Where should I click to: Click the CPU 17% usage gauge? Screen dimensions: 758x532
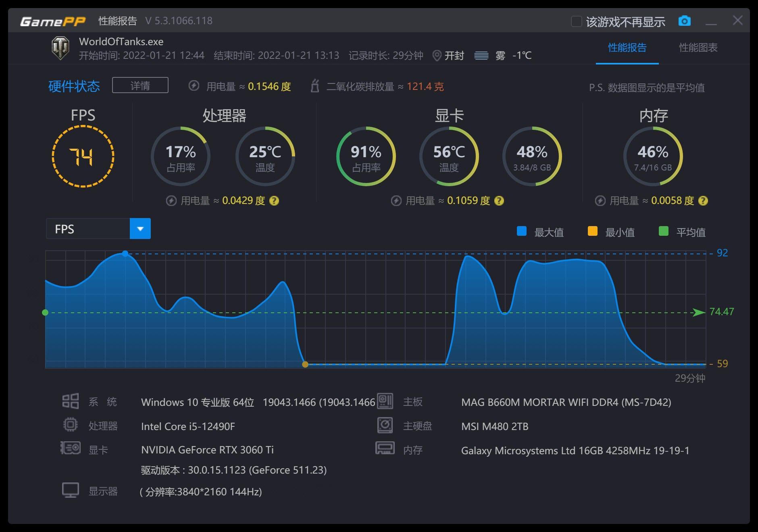[181, 156]
